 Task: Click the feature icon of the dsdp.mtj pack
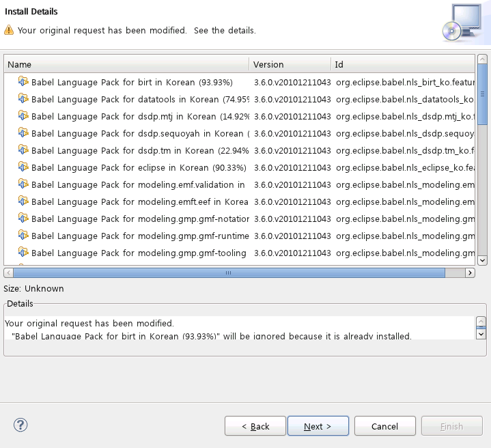pos(23,115)
